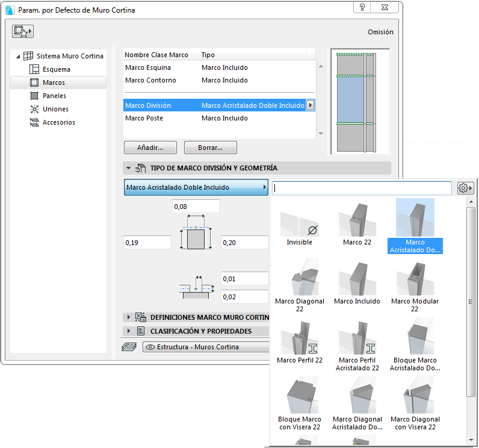Expand Clasificación y Propiedades section
This screenshot has width=479, height=448.
129,331
